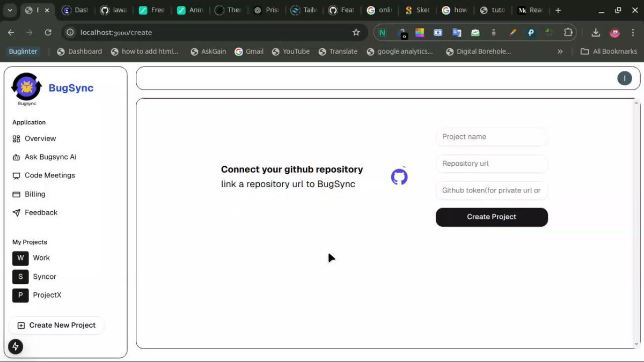Image resolution: width=644 pixels, height=362 pixels.
Task: Switch to the Sket browser tab
Action: (419, 10)
